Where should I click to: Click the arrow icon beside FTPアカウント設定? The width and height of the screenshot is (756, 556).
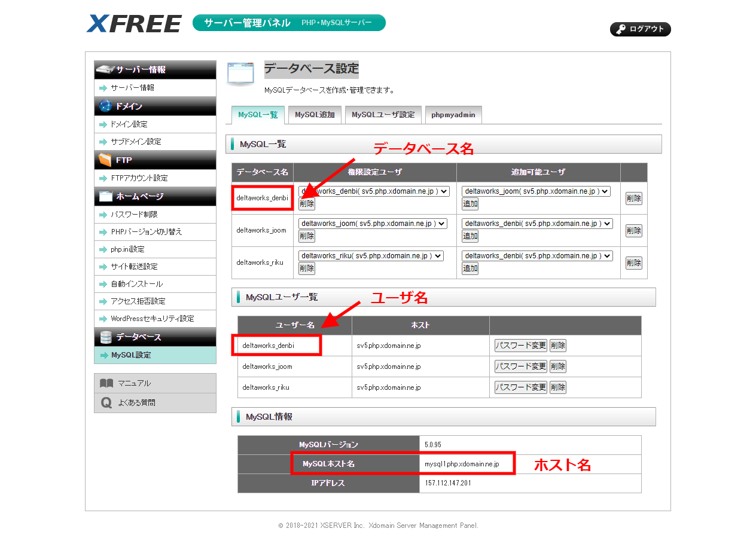(103, 178)
